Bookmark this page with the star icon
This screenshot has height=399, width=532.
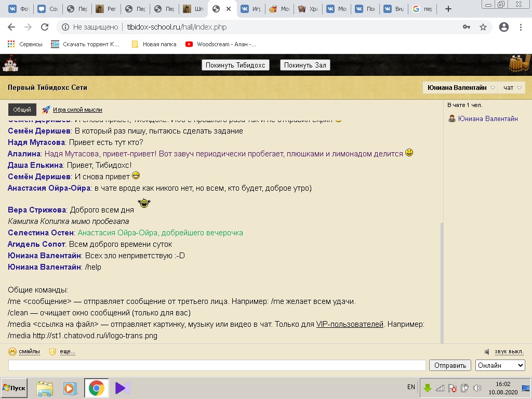pyautogui.click(x=483, y=27)
